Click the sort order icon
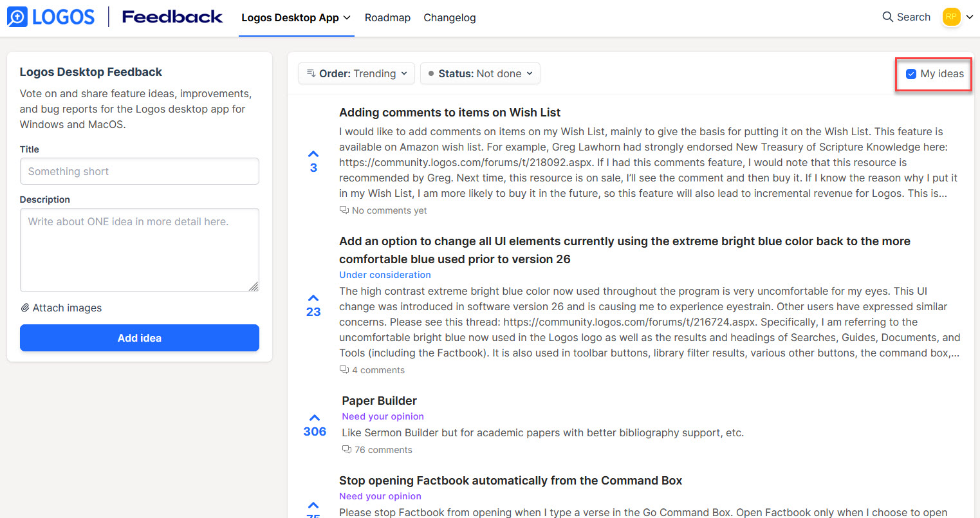Screen dimensions: 980x518 coord(311,73)
